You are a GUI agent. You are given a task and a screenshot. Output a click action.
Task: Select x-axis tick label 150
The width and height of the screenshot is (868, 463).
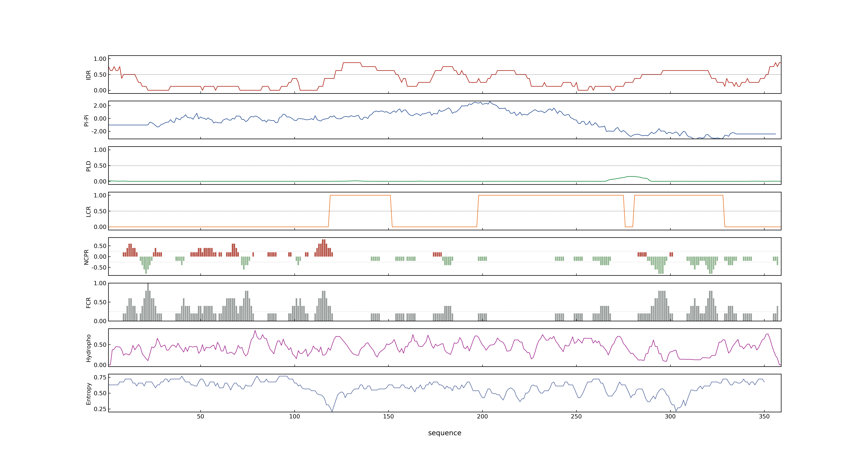[x=388, y=416]
